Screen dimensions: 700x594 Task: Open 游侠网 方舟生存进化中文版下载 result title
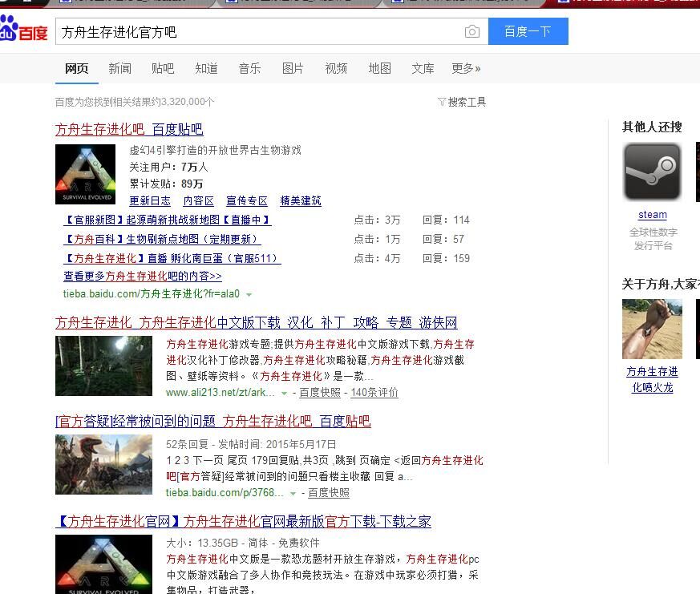click(x=257, y=322)
